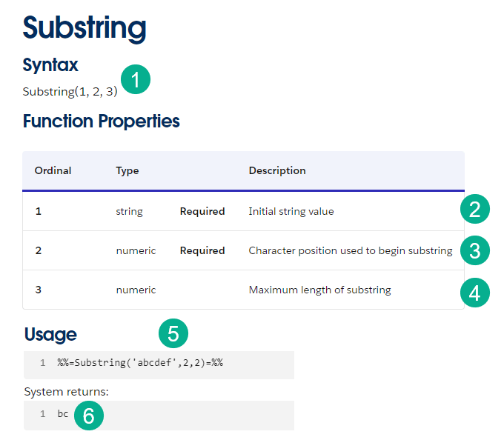Click green callout badge number 4
The height and width of the screenshot is (440, 504).
[474, 291]
